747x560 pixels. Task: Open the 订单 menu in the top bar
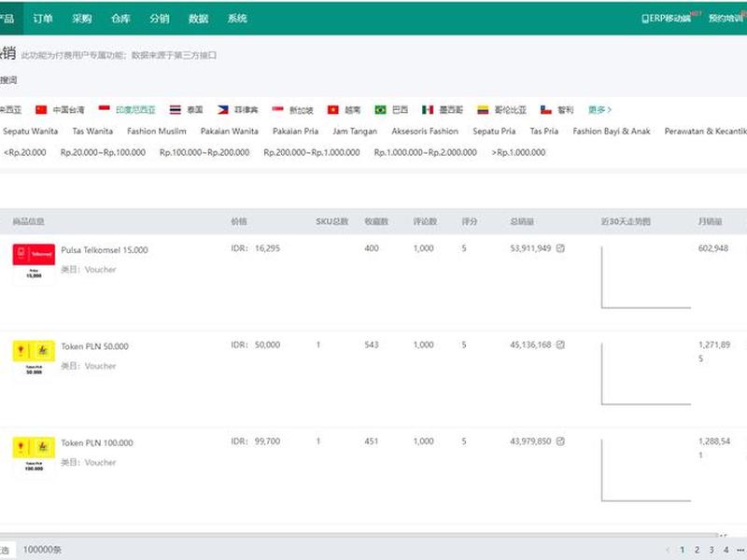(x=43, y=19)
